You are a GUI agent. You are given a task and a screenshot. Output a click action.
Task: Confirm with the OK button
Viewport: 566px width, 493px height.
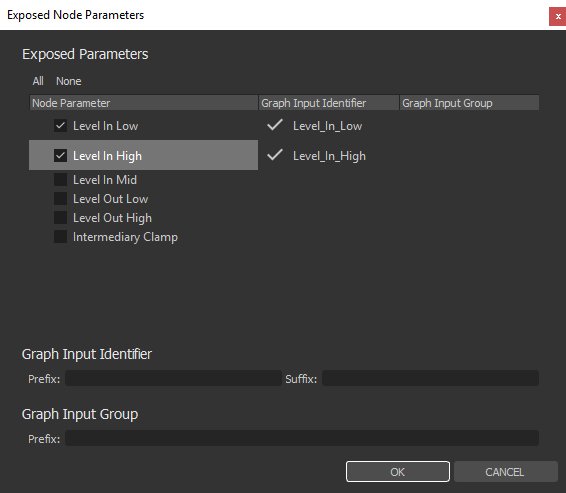point(398,472)
